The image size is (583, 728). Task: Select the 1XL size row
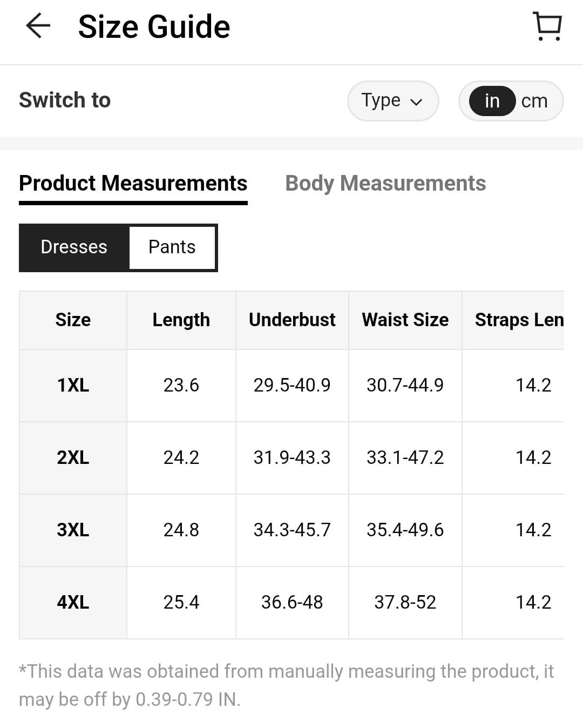coord(73,386)
